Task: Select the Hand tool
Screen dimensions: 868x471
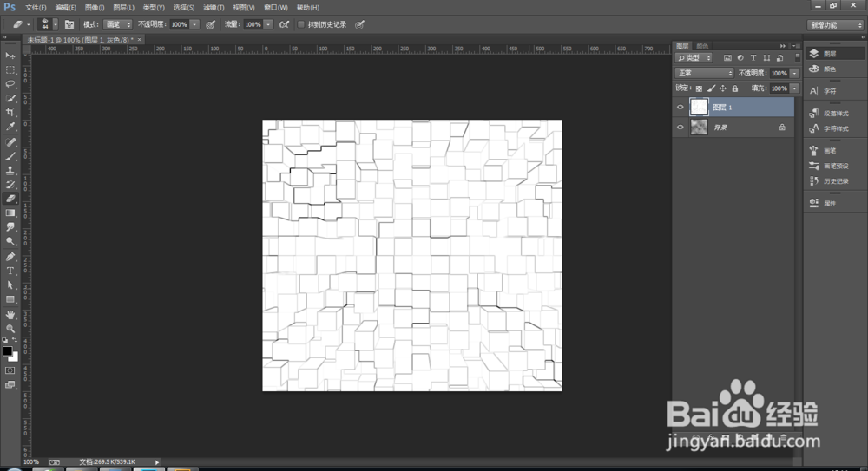Action: click(10, 314)
